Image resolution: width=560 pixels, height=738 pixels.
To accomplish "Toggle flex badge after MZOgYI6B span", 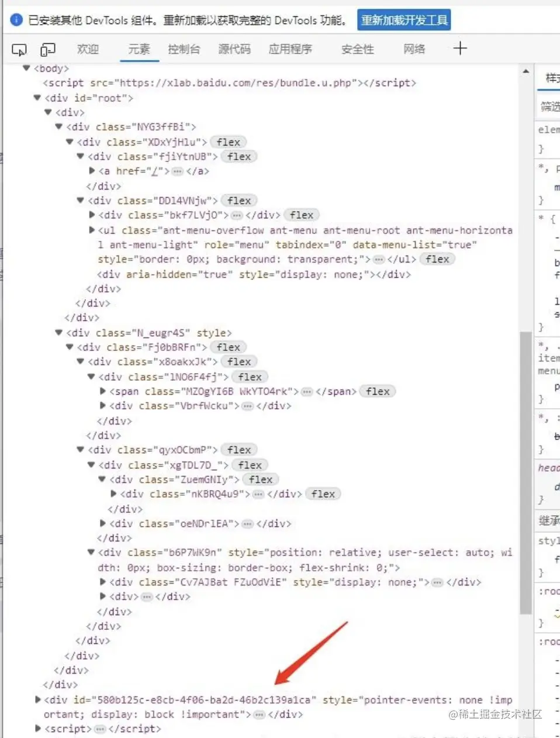I will [x=378, y=391].
